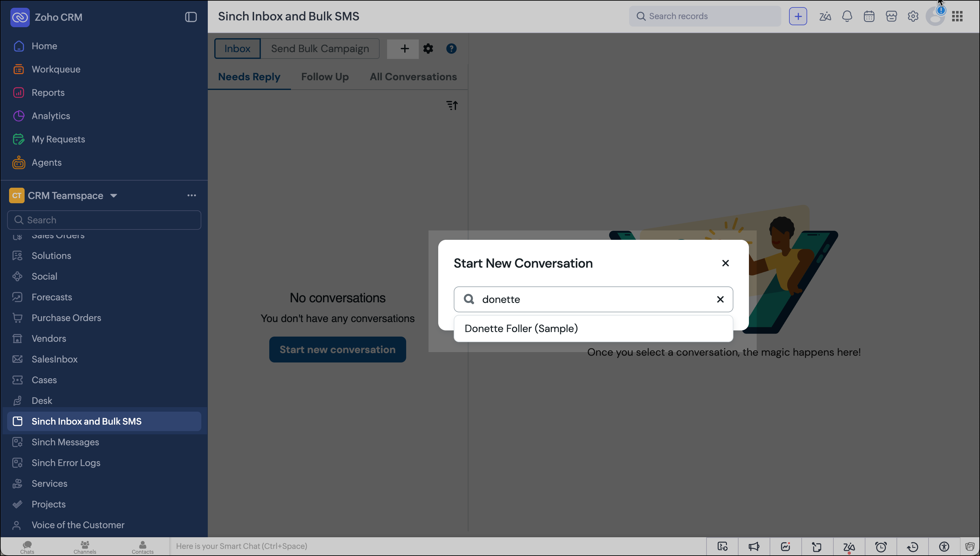Open the Solutions module
This screenshot has width=980, height=556.
pos(51,256)
